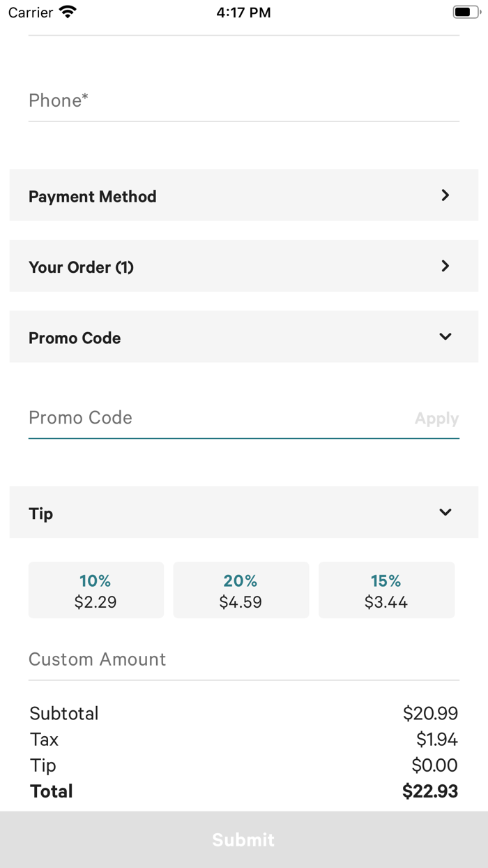Viewport: 488px width, 868px height.
Task: Focus the Promo Code text field
Action: (216, 418)
